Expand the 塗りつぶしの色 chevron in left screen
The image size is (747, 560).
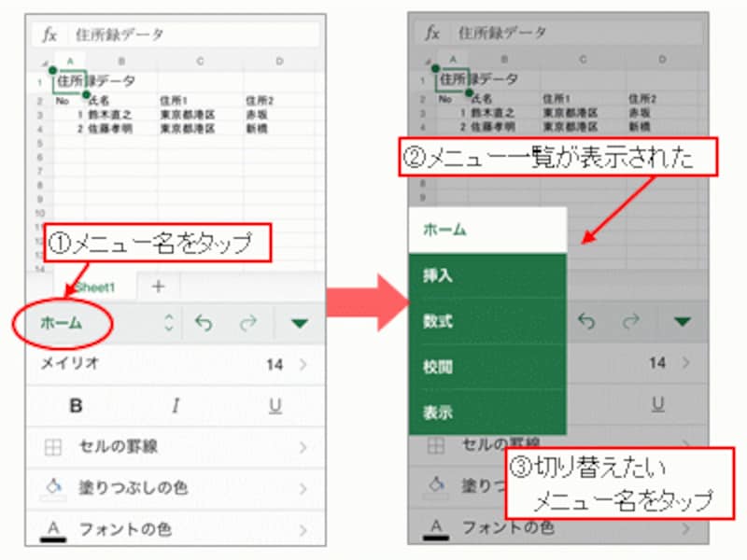click(303, 488)
